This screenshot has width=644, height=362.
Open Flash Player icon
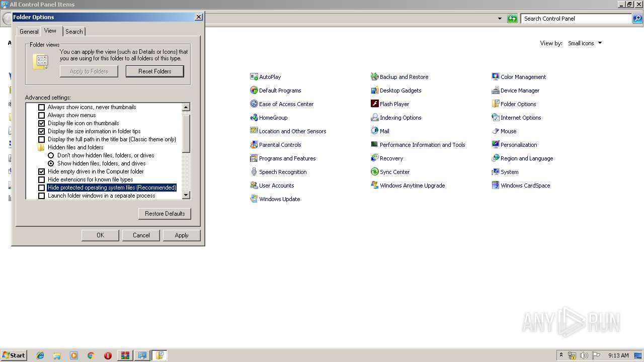tap(374, 104)
